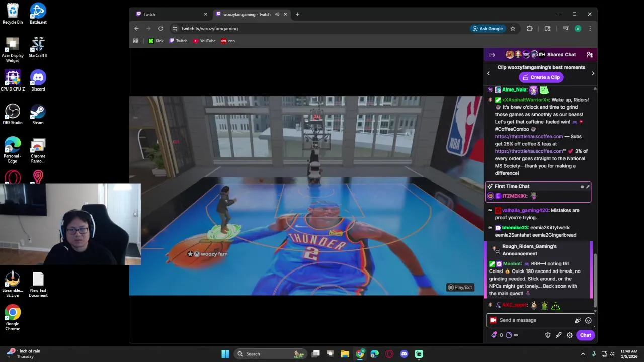The image size is (644, 362).
Task: Collapse the Twitch chat panel
Action: point(492,55)
